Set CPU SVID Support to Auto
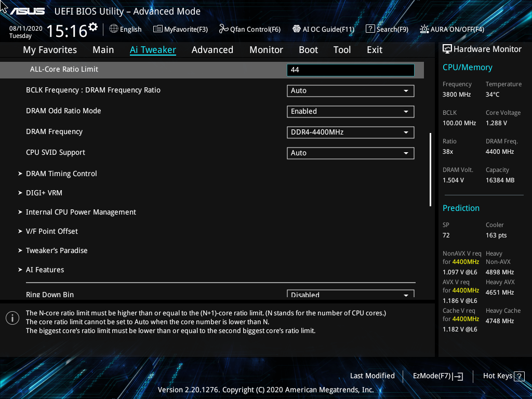Image resolution: width=532 pixels, height=399 pixels. click(x=350, y=153)
